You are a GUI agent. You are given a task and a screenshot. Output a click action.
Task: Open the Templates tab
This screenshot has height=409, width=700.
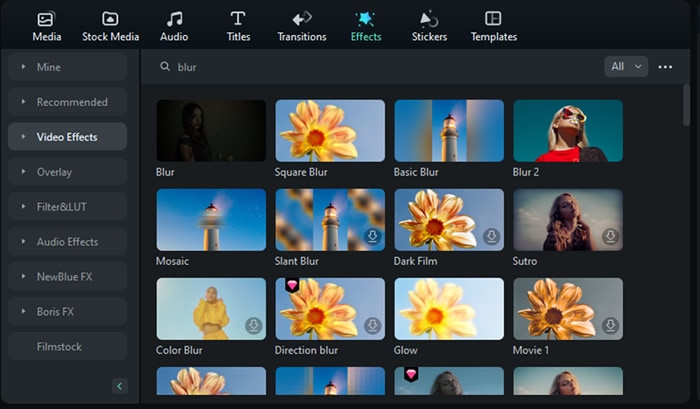493,27
